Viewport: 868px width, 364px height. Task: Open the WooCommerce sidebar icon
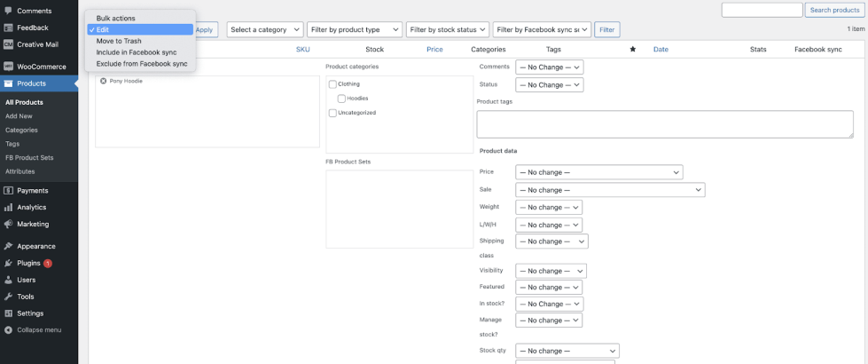8,67
